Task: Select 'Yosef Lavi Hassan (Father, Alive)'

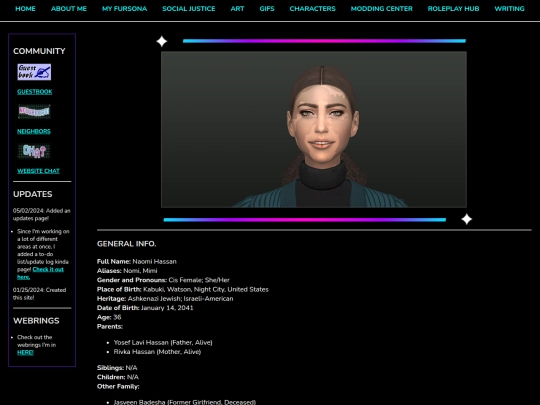Action: (163, 342)
